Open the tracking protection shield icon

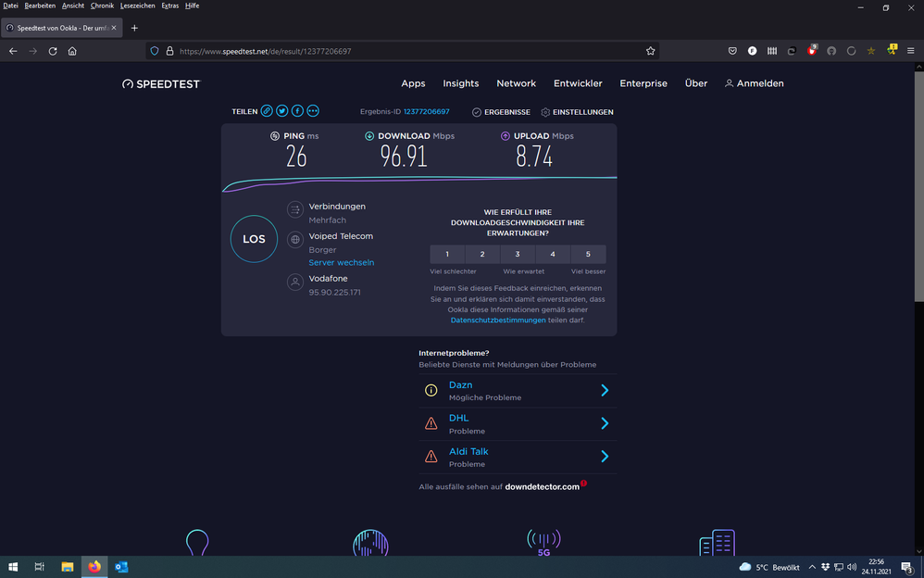point(155,51)
